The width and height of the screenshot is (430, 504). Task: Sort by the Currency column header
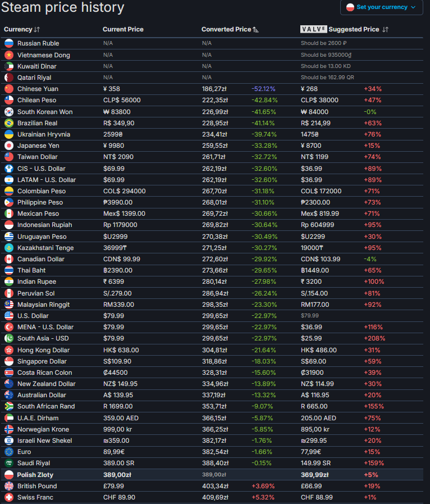click(22, 29)
